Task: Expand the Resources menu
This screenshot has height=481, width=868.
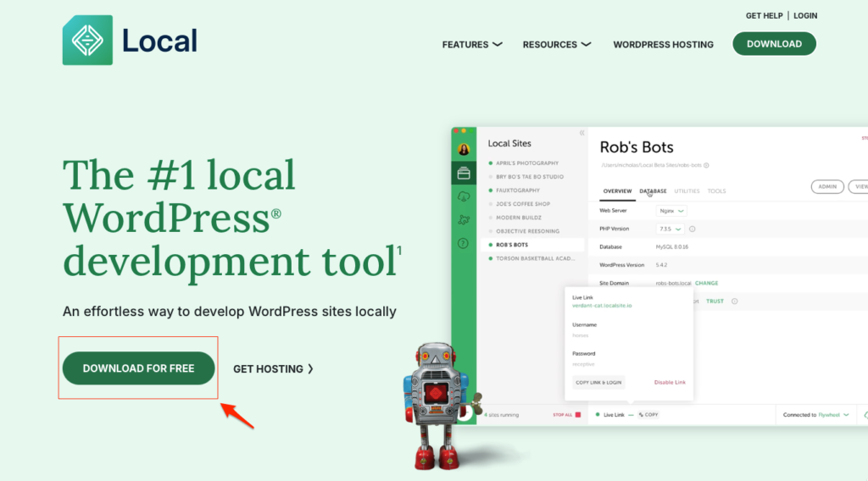Action: pyautogui.click(x=556, y=44)
